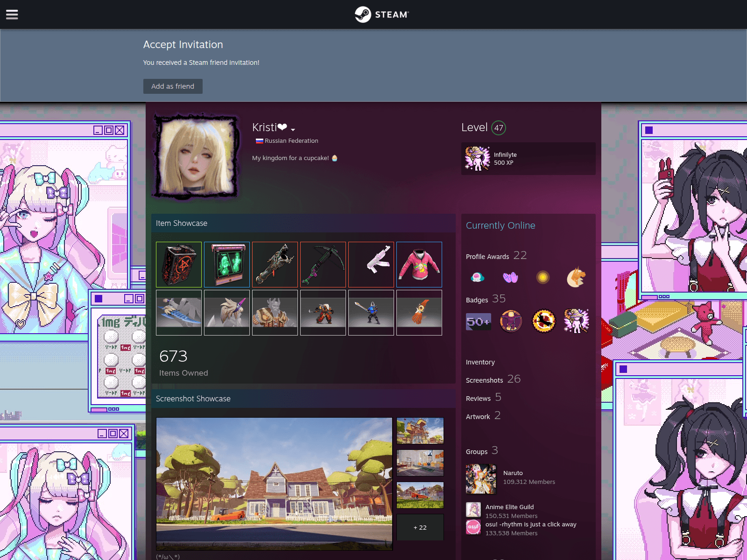Screen dimensions: 747x560
Task: Open the Vitruvian man badge
Action: (x=511, y=321)
